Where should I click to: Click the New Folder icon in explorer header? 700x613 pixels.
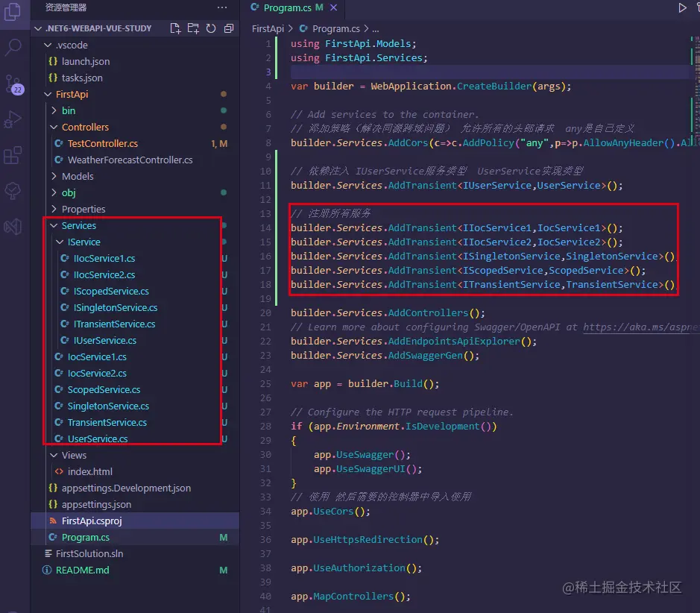pyautogui.click(x=193, y=28)
